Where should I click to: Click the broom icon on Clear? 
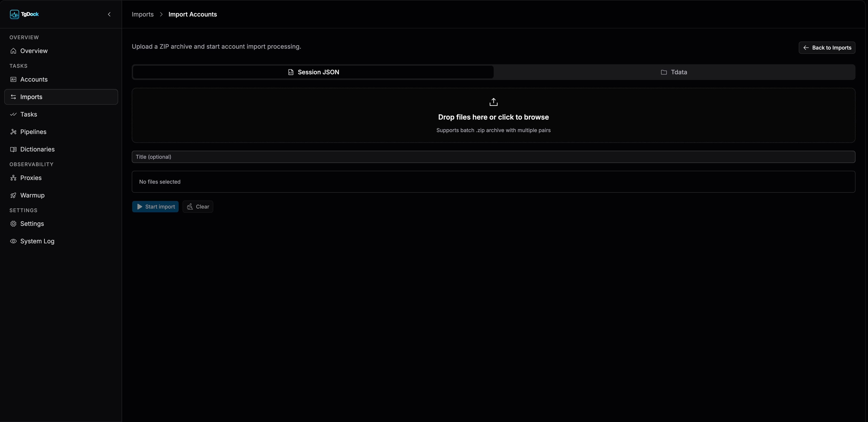click(190, 207)
